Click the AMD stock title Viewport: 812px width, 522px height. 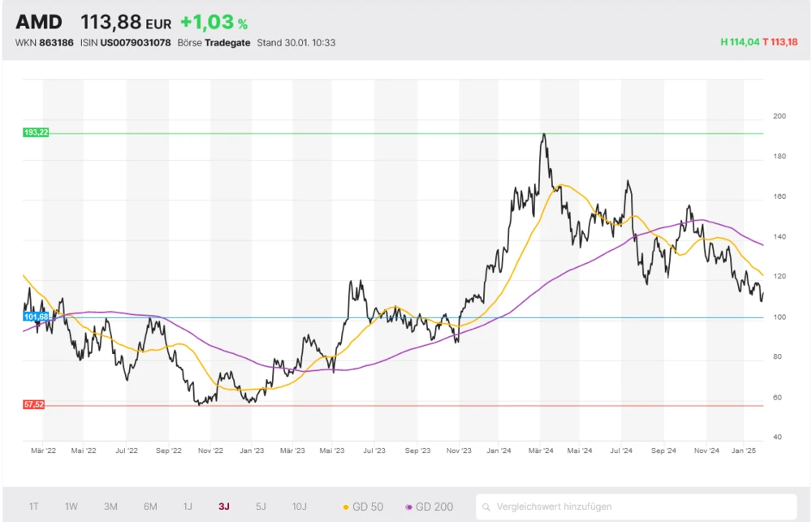(x=39, y=22)
